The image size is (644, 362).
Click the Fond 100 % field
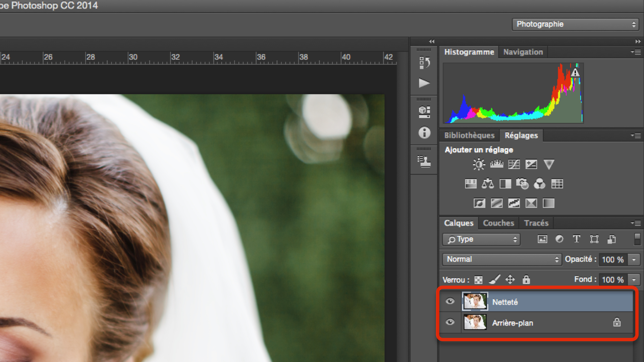(x=612, y=280)
